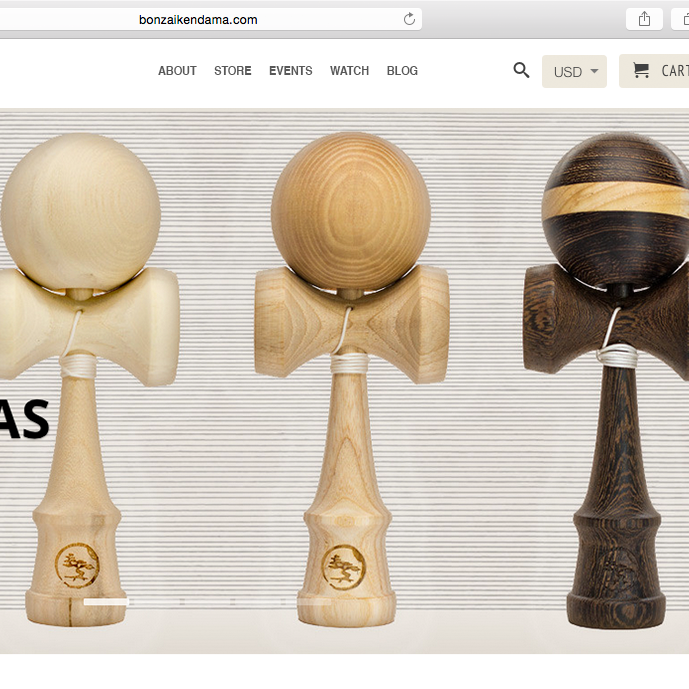Open the ABOUT menu item
The height and width of the screenshot is (689, 689).
click(x=177, y=71)
